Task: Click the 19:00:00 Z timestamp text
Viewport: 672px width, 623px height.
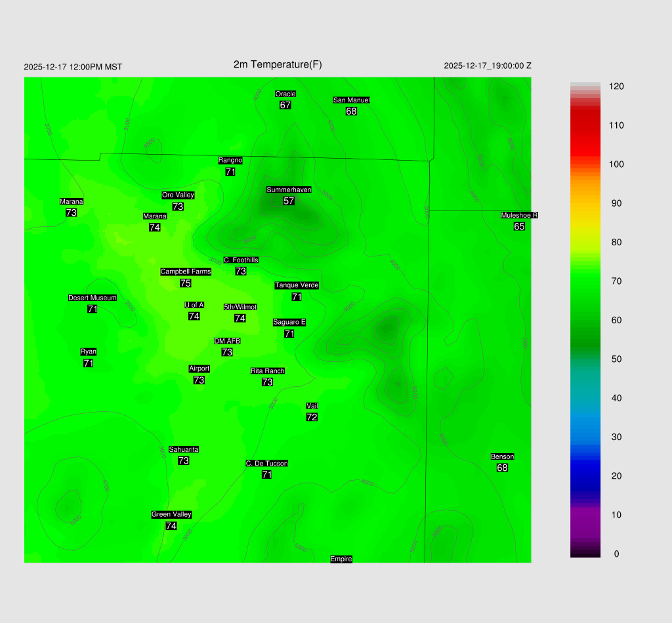Action: tap(488, 66)
